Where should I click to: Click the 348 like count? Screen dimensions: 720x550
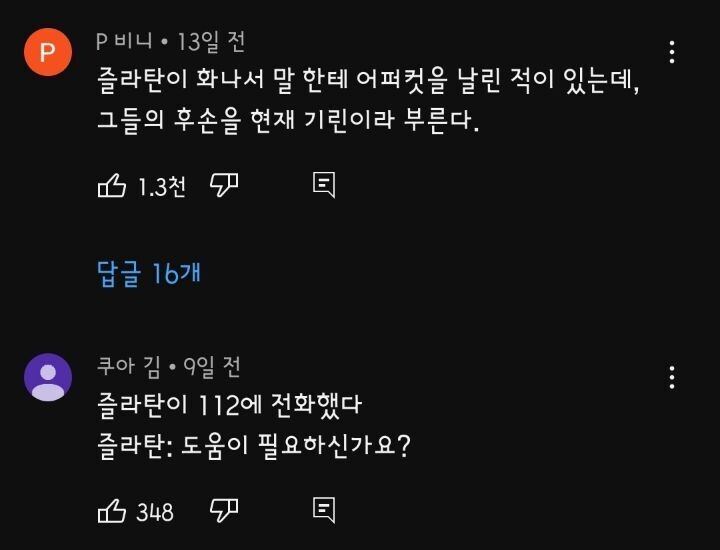point(155,512)
